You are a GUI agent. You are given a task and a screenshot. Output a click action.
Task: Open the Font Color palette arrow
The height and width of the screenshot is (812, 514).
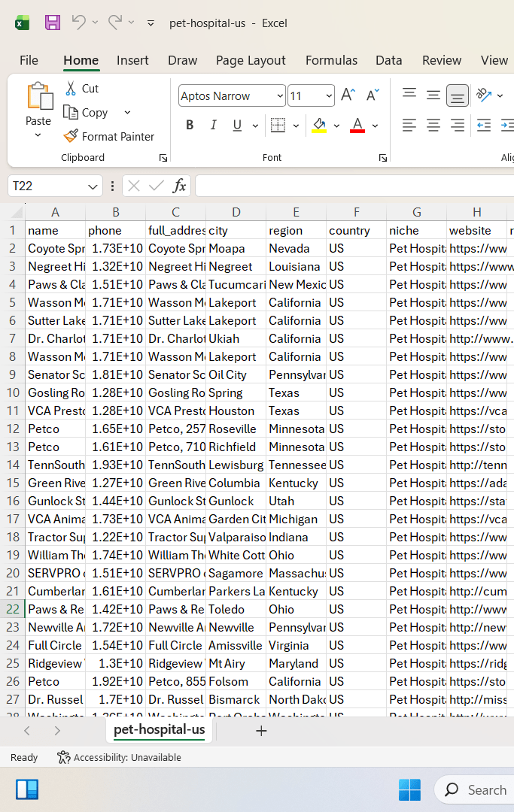point(375,126)
